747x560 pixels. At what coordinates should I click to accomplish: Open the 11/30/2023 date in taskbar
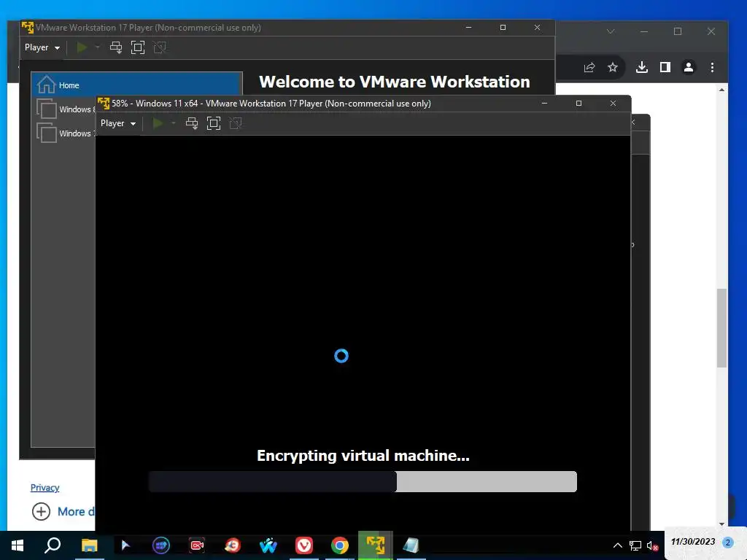(693, 542)
